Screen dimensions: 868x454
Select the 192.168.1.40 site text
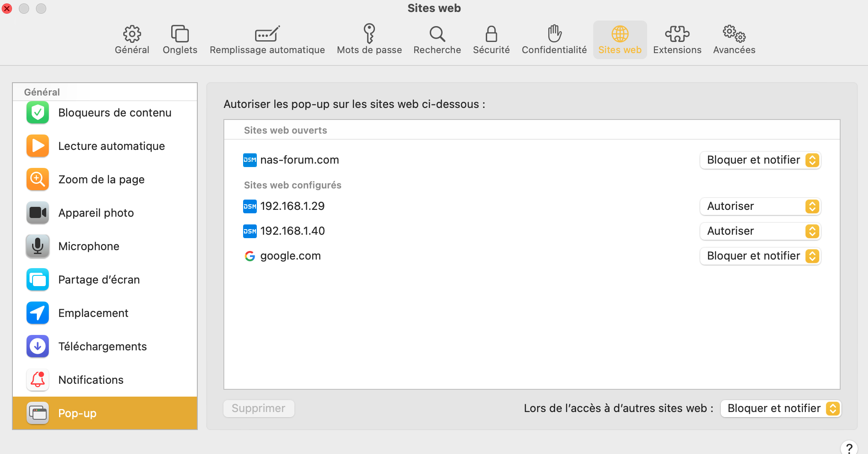coord(292,231)
